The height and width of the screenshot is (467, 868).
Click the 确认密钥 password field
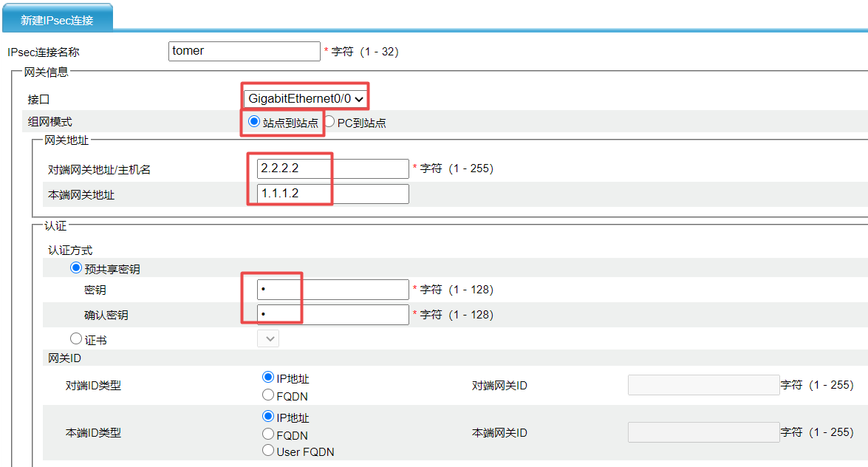click(332, 315)
